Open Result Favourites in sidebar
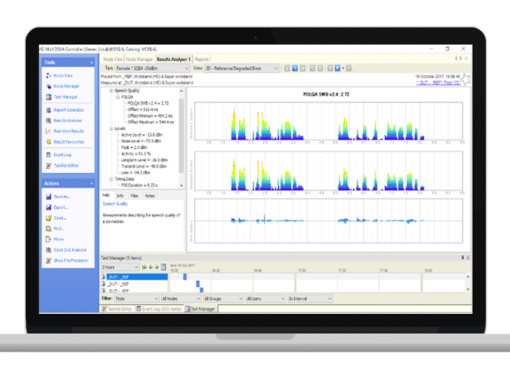Image resolution: width=510 pixels, height=382 pixels. (x=69, y=142)
